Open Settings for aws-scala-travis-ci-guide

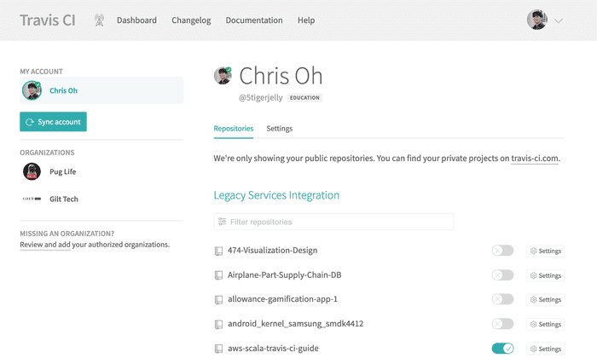click(545, 349)
